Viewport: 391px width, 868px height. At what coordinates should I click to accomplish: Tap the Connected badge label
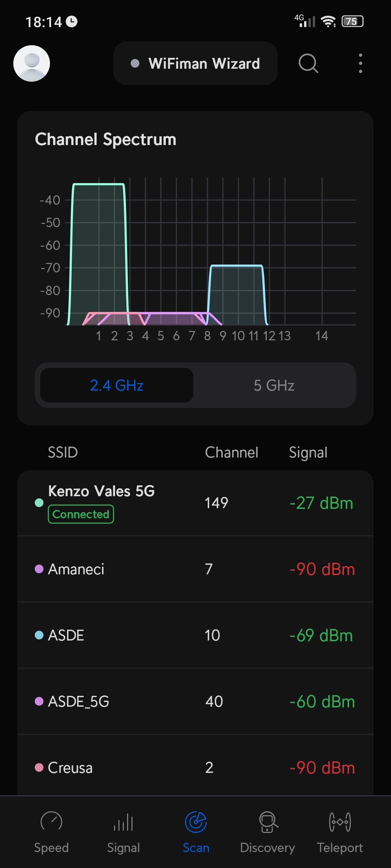81,514
